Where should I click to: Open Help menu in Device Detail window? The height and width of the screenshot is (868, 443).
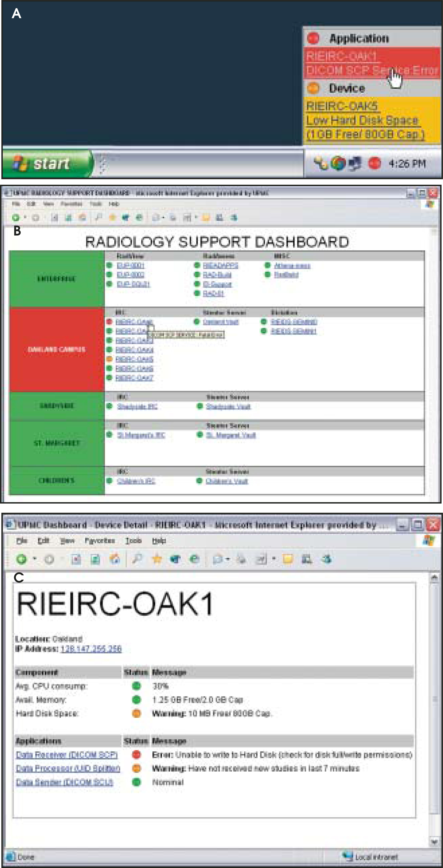click(x=159, y=540)
